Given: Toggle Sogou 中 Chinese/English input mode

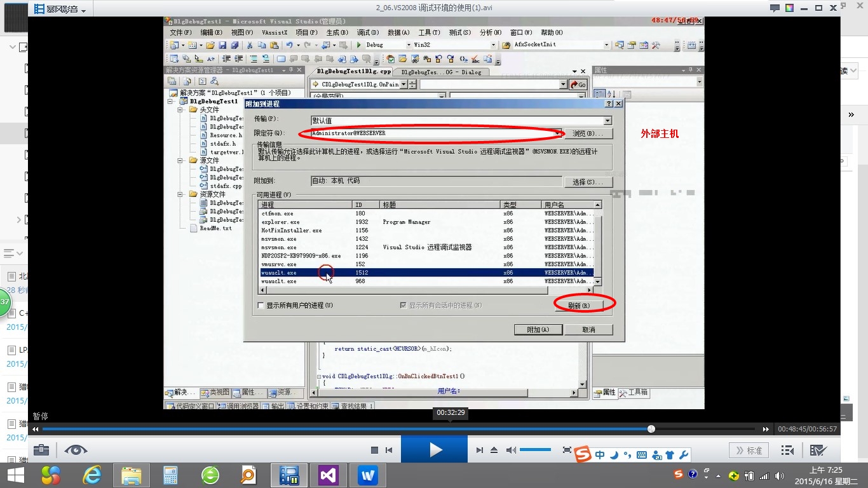Looking at the screenshot, I should (x=600, y=455).
